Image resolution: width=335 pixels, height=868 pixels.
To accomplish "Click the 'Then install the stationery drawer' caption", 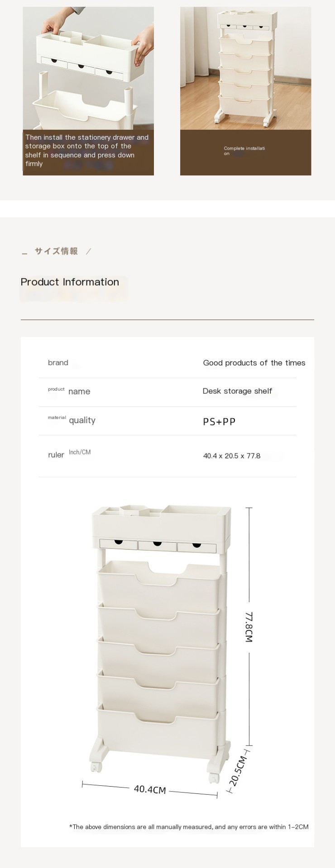I will click(x=87, y=151).
